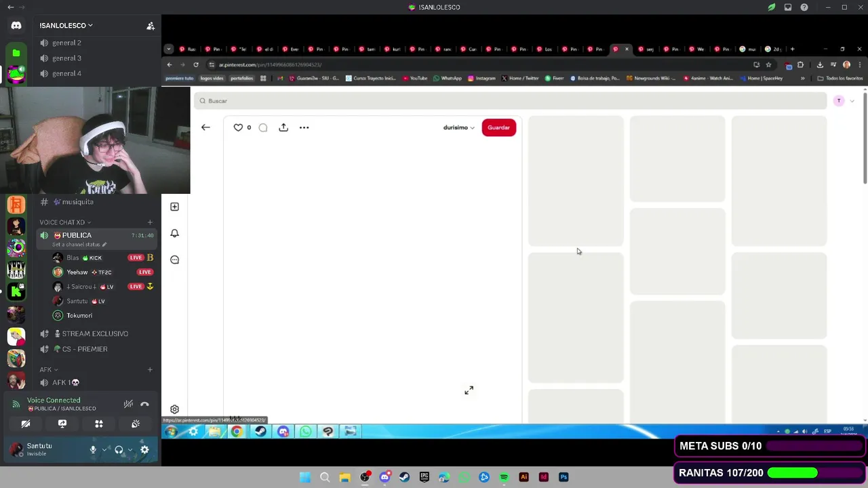This screenshot has height=488, width=868.
Task: Open Pinterest account chevron next to profile
Action: [852, 101]
